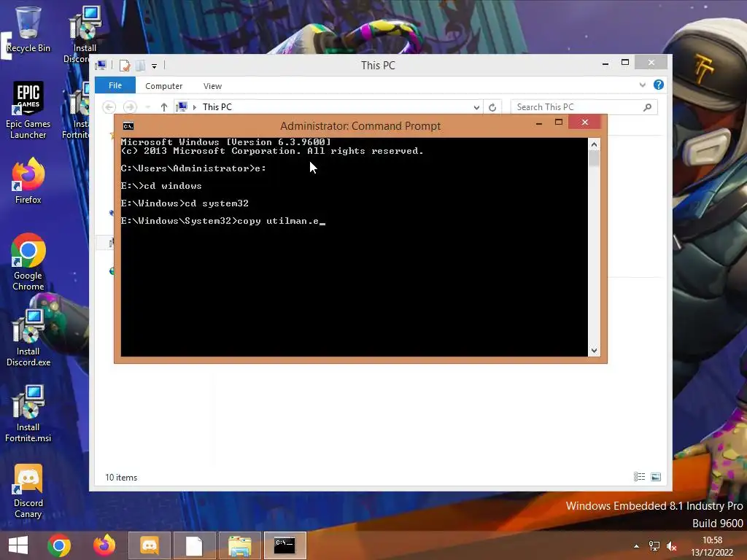Open the This PC window system icon

(101, 65)
